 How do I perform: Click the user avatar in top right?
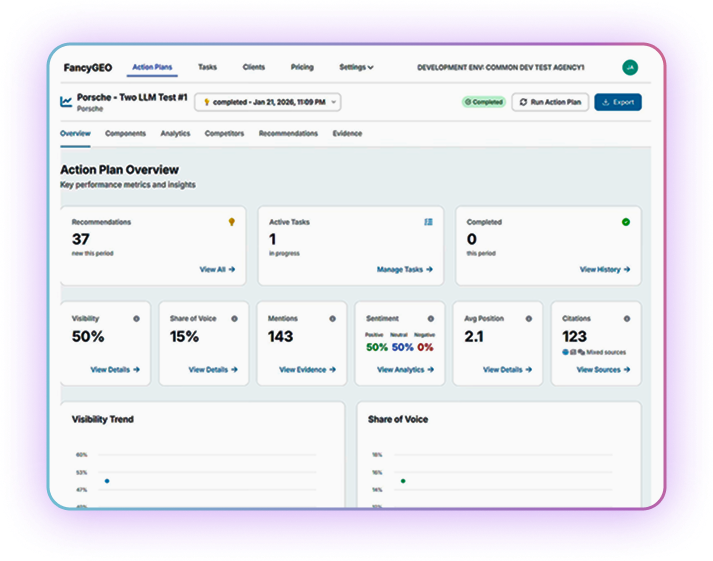tap(629, 68)
